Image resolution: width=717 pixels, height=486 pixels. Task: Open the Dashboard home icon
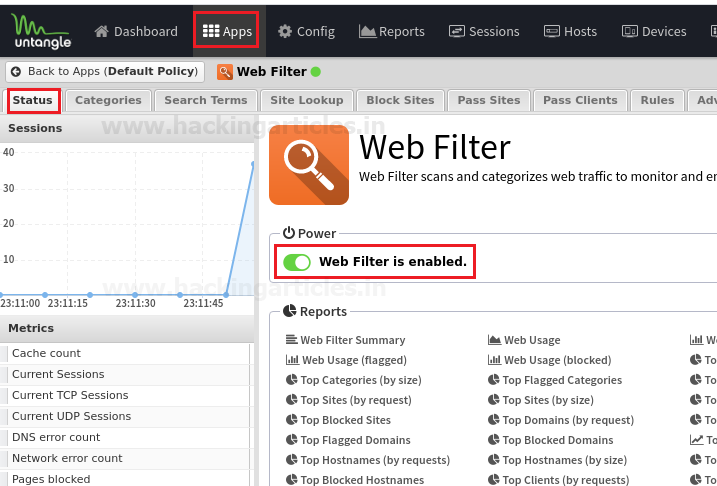tap(102, 31)
